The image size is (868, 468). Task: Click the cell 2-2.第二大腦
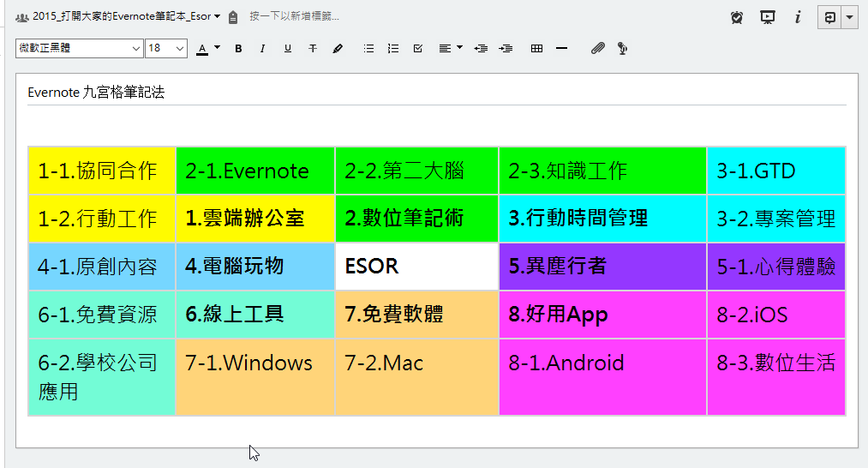tap(416, 171)
